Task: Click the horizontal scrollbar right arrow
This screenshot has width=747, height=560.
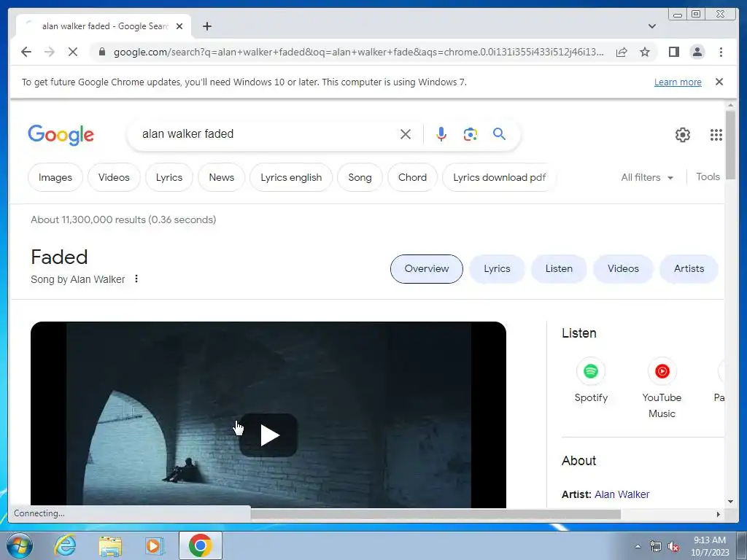Action: tap(719, 514)
